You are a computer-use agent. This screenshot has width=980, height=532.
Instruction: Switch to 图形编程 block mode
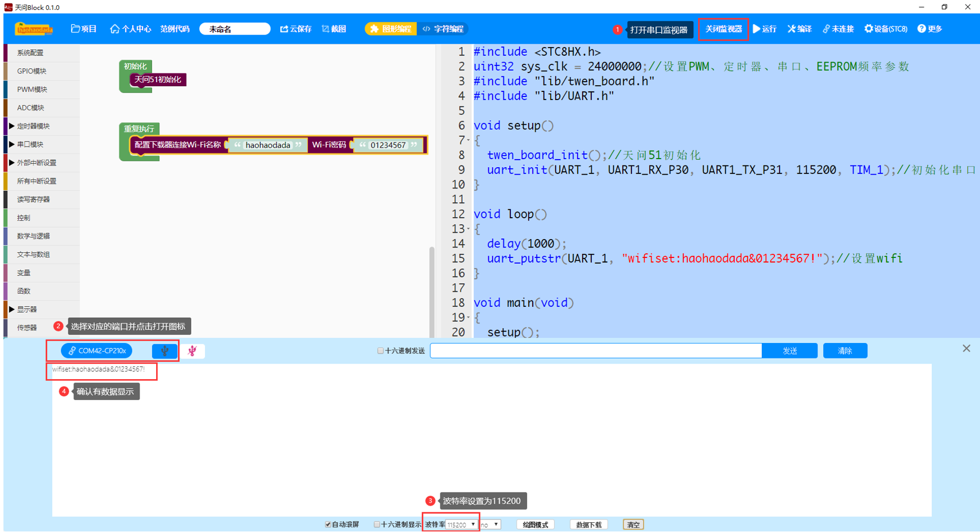(x=391, y=29)
